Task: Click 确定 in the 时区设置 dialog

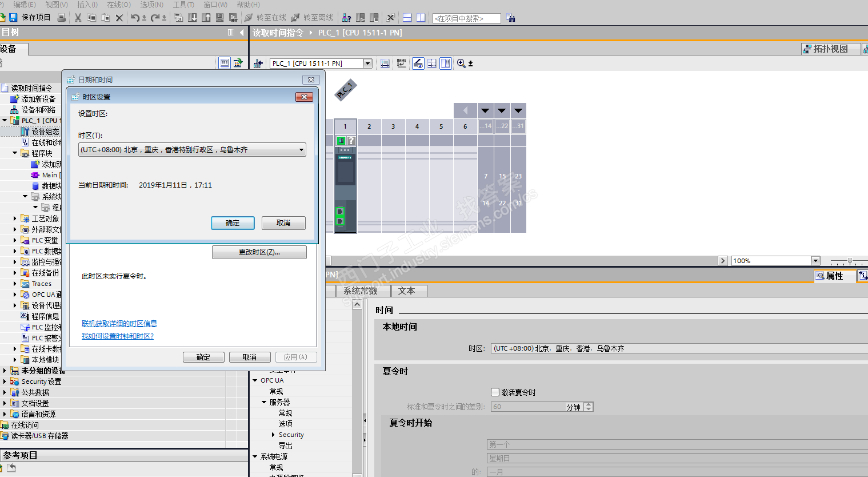Action: tap(233, 223)
